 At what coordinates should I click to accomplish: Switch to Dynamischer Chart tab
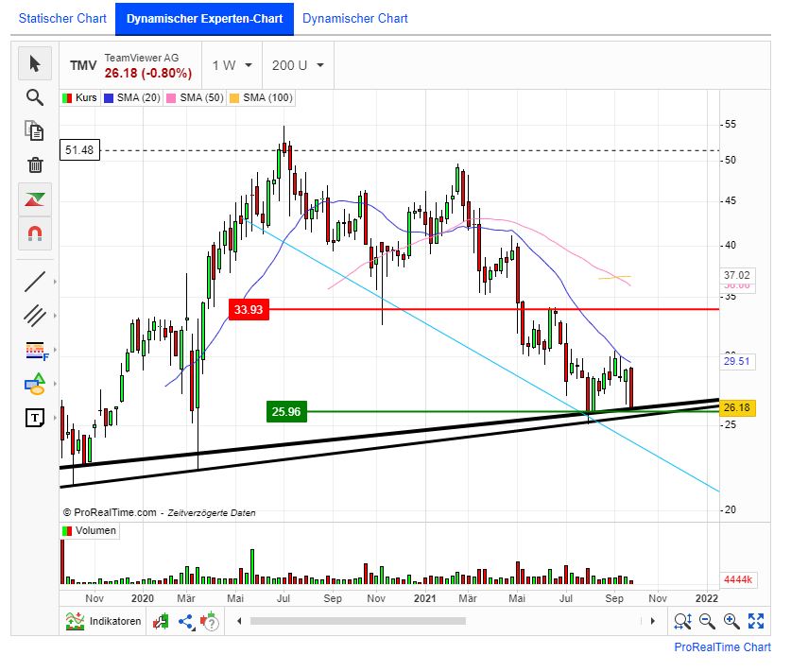pyautogui.click(x=355, y=19)
